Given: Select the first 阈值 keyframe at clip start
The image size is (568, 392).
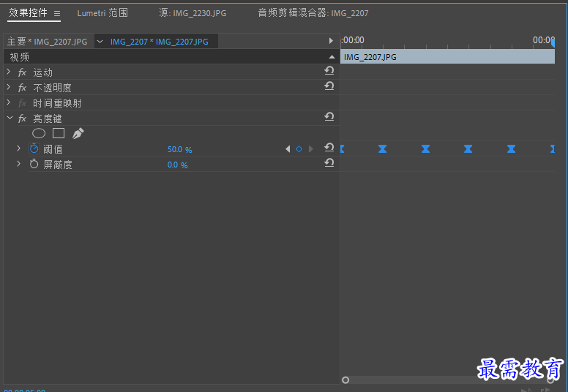Looking at the screenshot, I should (x=343, y=148).
